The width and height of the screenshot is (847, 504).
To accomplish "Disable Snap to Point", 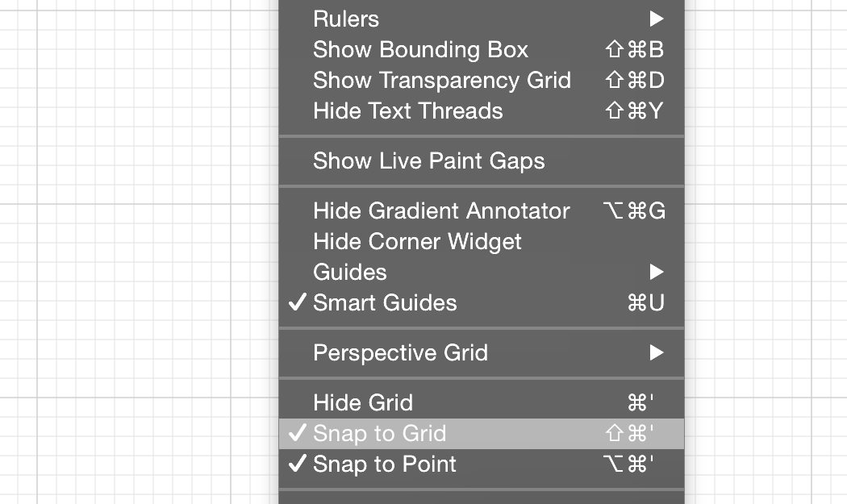I will [383, 464].
